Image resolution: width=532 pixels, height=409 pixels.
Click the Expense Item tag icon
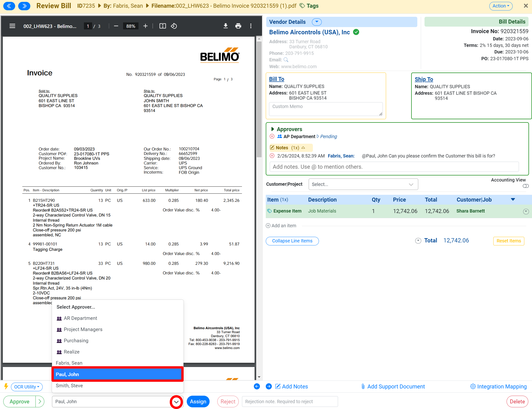point(269,211)
